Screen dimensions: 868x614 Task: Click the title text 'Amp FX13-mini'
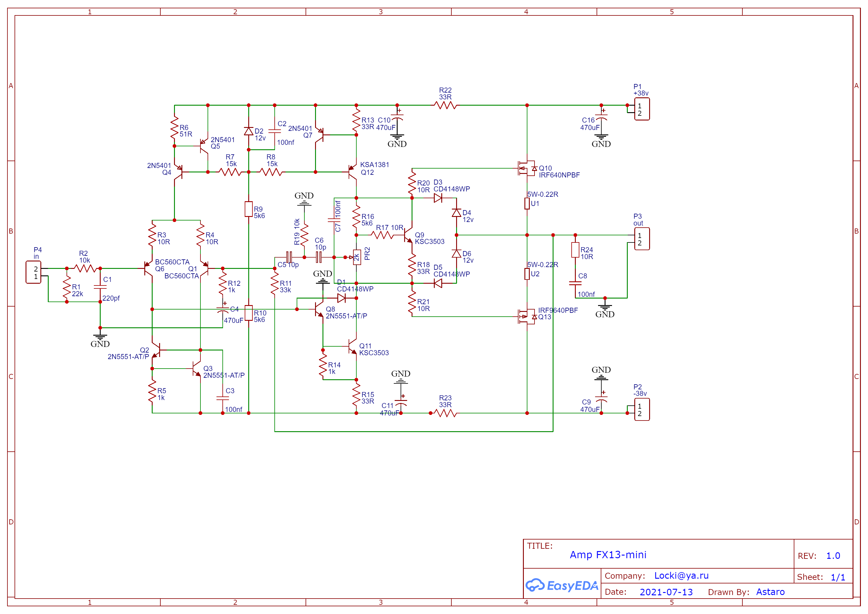tap(608, 555)
